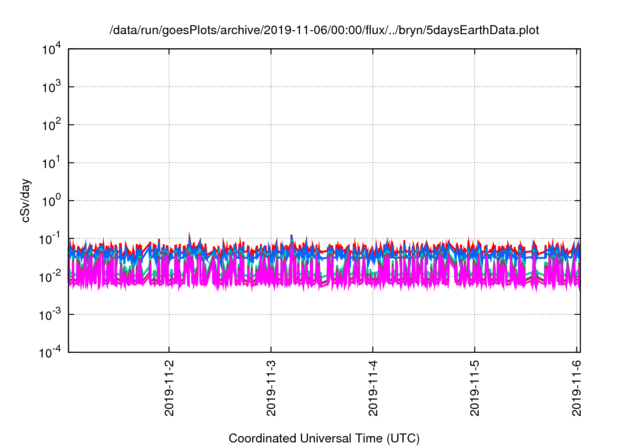Click the 10^0 y-axis tick label
The image size is (640, 448).
click(51, 201)
